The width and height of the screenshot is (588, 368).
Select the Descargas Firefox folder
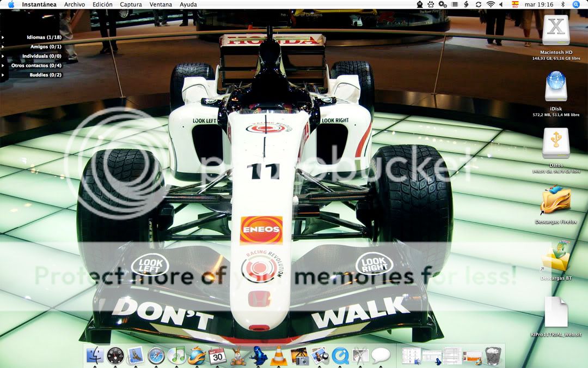pyautogui.click(x=555, y=201)
